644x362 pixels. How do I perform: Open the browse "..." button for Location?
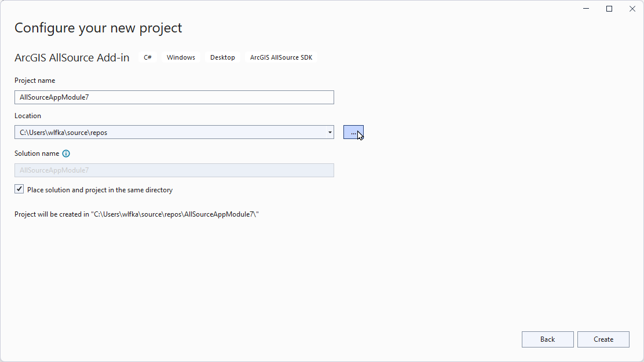pos(353,132)
